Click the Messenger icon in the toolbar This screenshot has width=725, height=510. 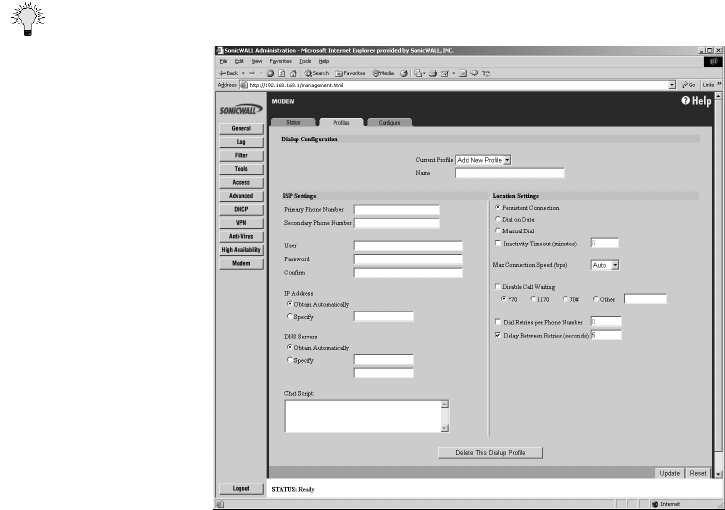(x=486, y=73)
